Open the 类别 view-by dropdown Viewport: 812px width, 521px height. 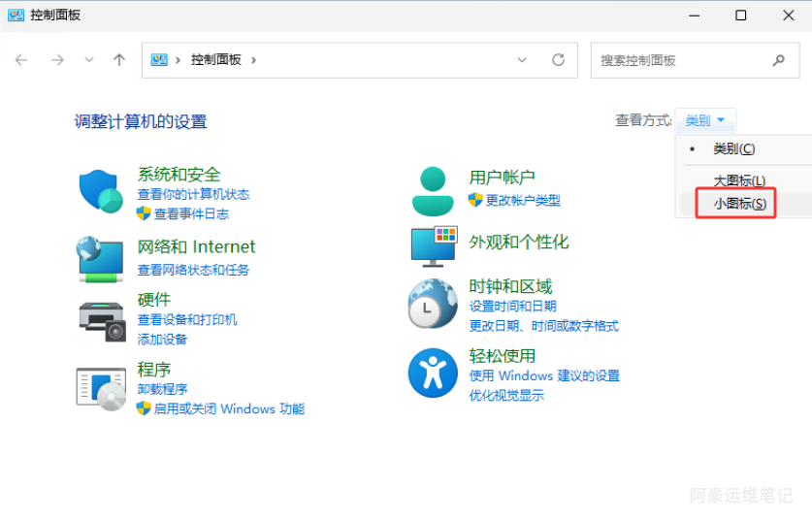pyautogui.click(x=705, y=120)
